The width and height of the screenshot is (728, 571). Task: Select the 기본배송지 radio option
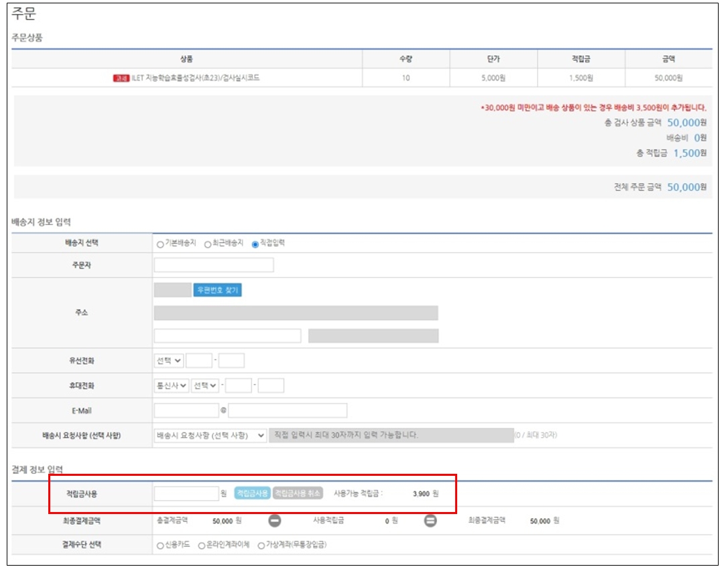[x=160, y=244]
